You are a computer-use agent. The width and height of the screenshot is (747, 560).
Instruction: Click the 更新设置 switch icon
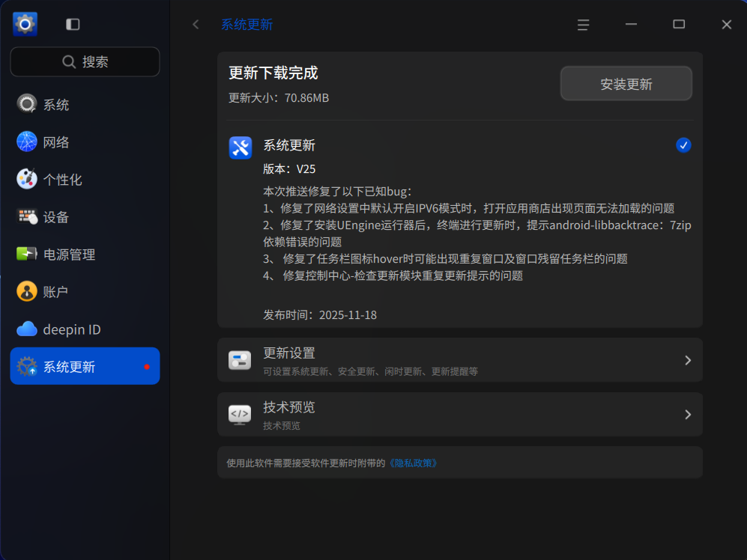[240, 360]
